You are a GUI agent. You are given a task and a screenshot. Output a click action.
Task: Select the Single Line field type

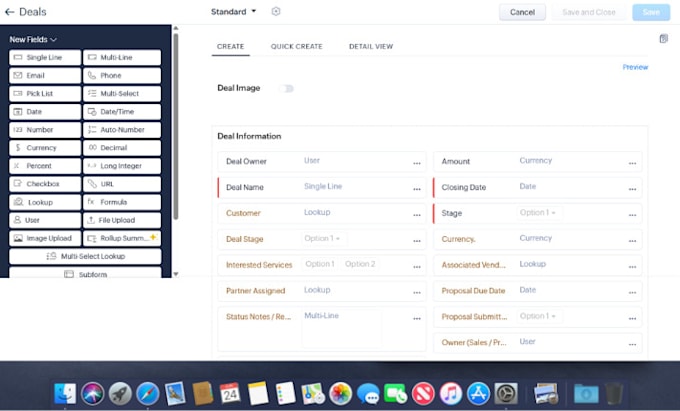pyautogui.click(x=45, y=57)
